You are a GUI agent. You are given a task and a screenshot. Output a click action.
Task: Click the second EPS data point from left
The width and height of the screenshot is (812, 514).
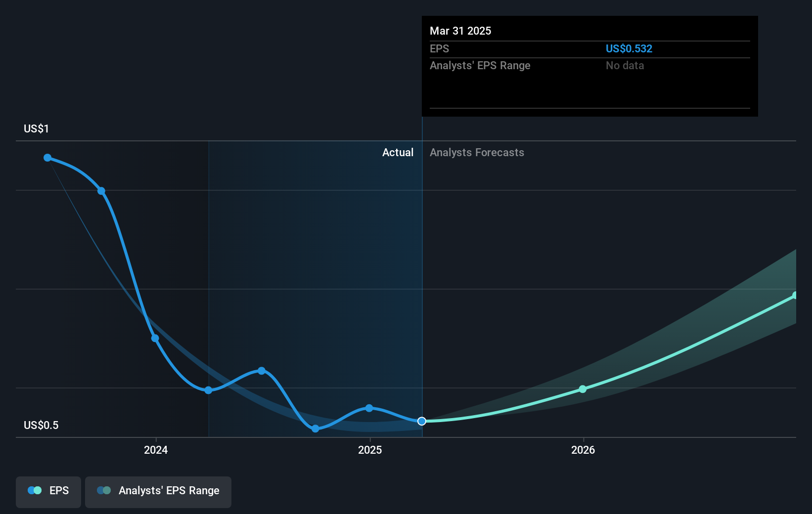tap(101, 191)
